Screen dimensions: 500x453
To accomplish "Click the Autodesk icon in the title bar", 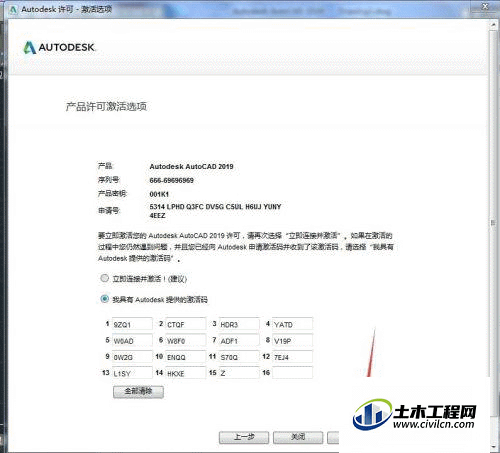I will click(x=13, y=9).
